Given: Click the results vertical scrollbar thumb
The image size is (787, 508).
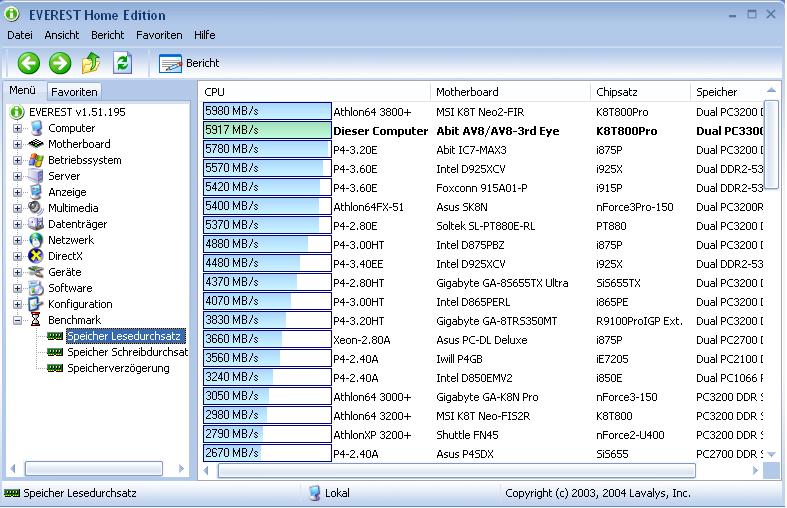Looking at the screenshot, I should point(771,143).
